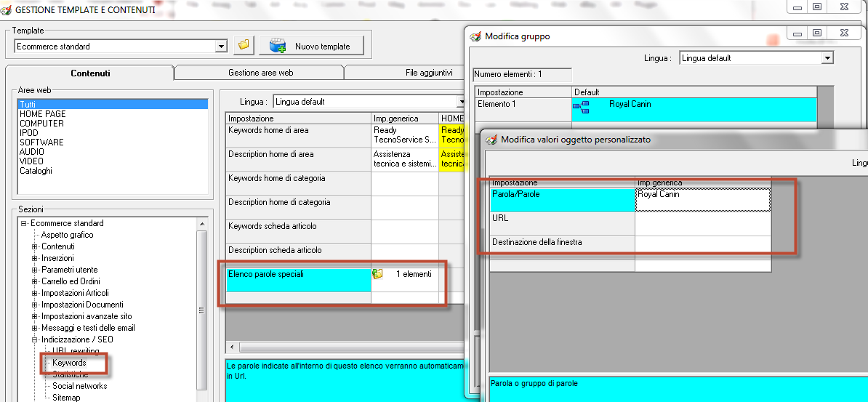Collapse the Ecommerce standard tree node
Screen dimensions: 868x402
click(24, 223)
